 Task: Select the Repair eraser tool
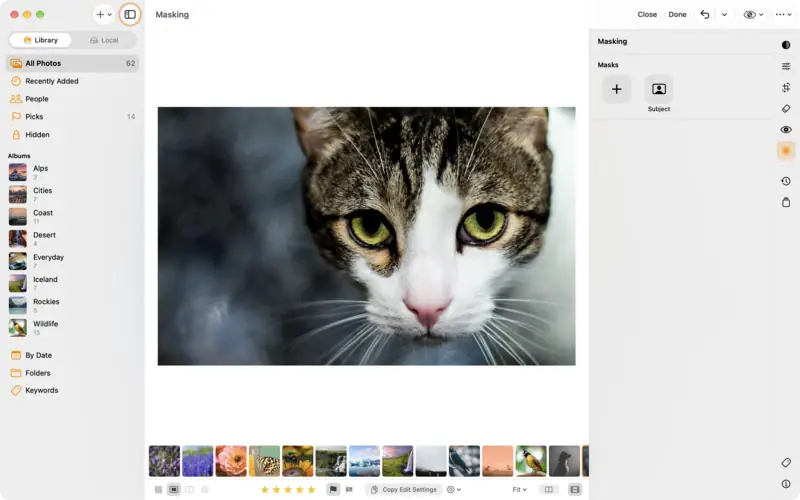point(786,109)
